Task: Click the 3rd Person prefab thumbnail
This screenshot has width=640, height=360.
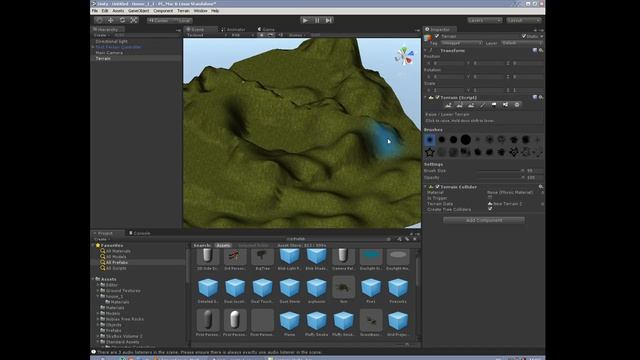Action: click(x=235, y=257)
